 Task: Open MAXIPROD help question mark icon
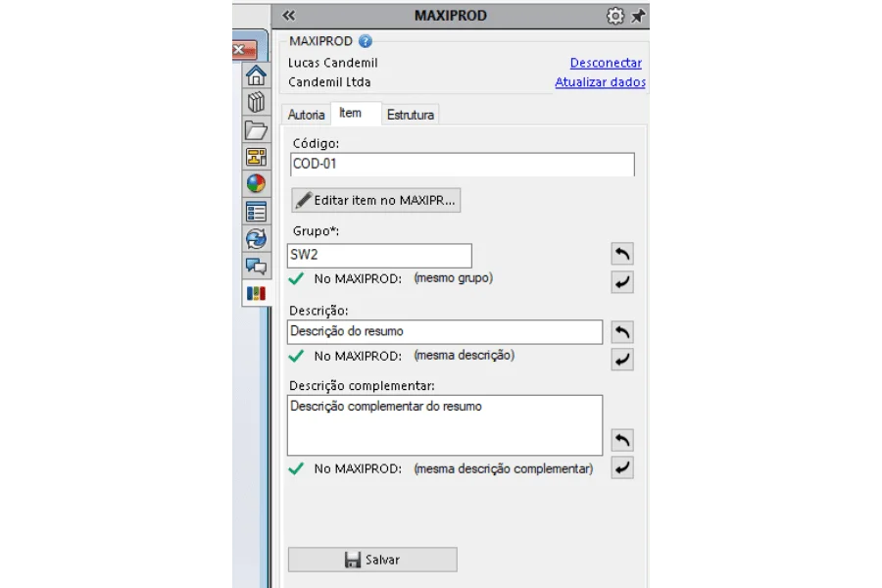(366, 41)
